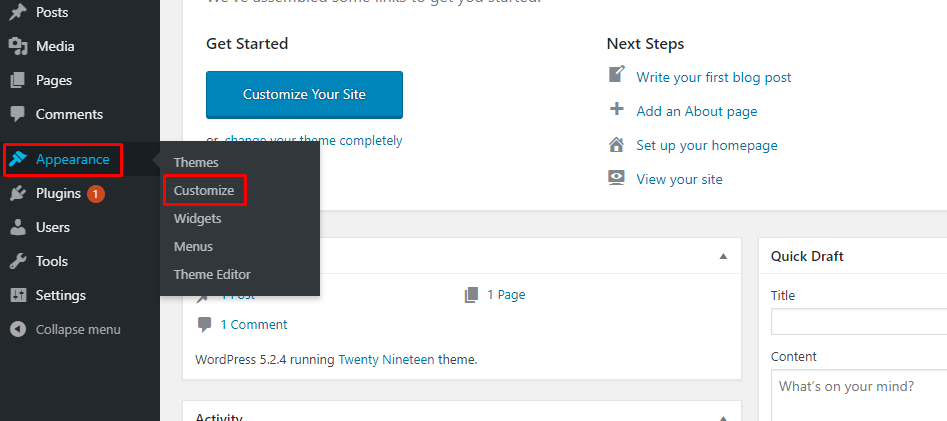Open the Settings sliders icon

(18, 295)
